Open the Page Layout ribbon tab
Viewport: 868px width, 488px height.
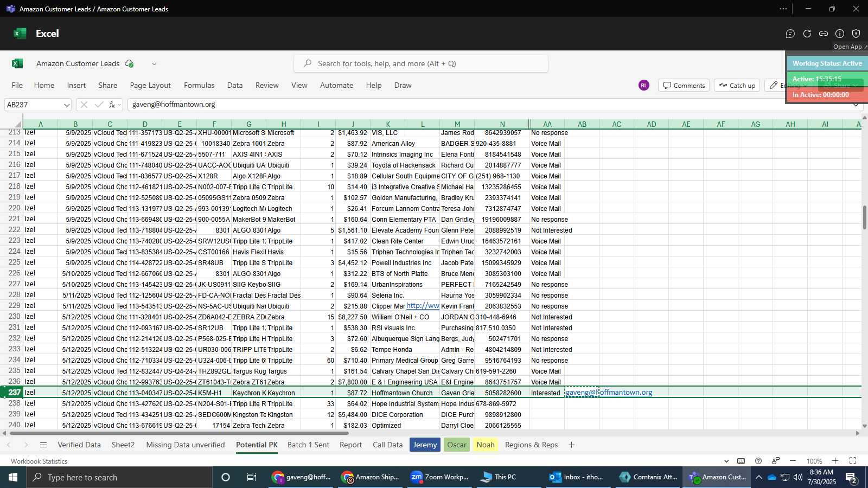pyautogui.click(x=150, y=85)
